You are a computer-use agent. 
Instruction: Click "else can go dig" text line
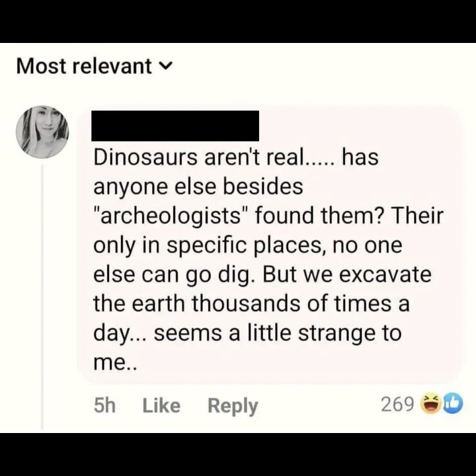pos(174,275)
